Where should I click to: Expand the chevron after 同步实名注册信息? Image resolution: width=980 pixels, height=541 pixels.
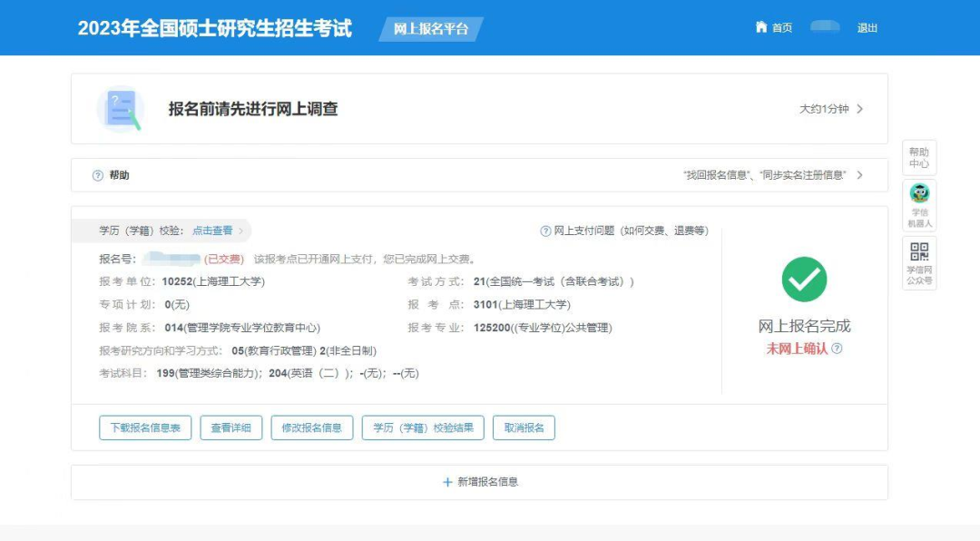pos(860,175)
